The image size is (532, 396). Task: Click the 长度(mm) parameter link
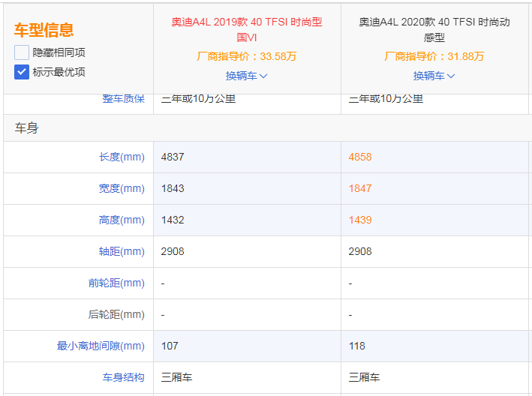[x=122, y=157]
